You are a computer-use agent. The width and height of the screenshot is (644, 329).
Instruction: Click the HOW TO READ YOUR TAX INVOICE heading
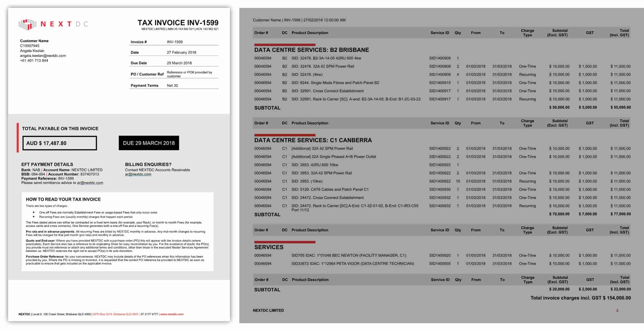[x=63, y=199]
